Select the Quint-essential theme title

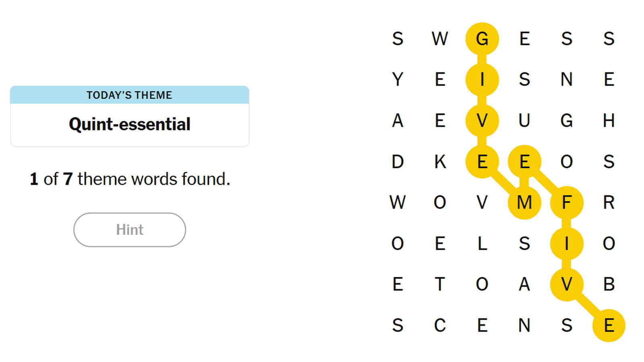click(130, 124)
